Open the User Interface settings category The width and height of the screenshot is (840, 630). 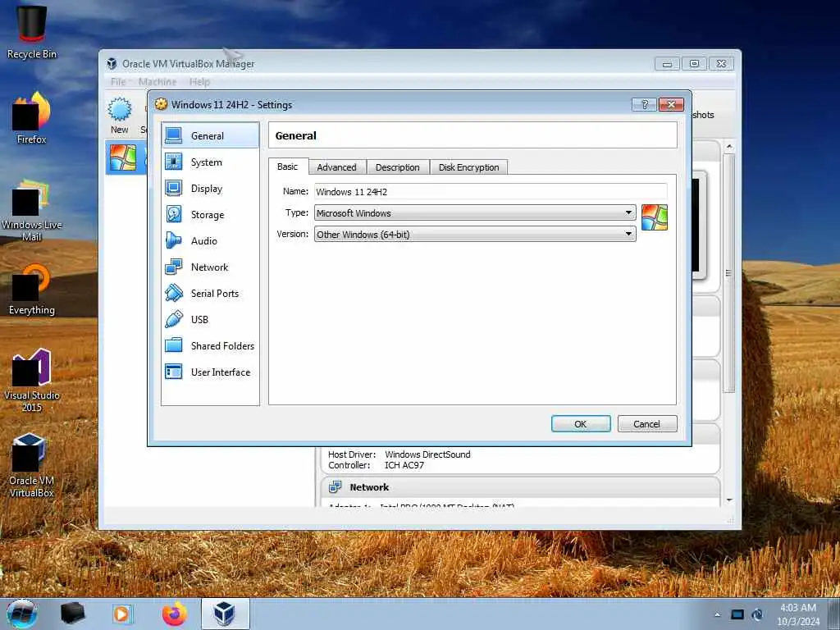coord(210,372)
